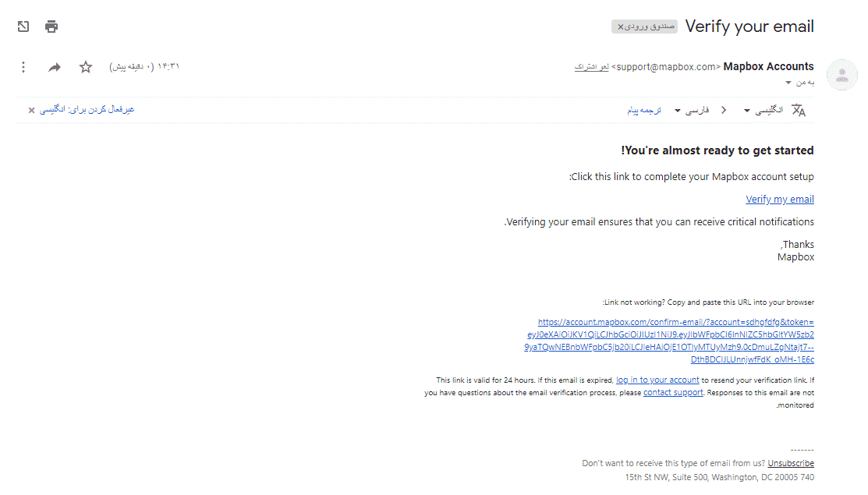Image resolution: width=868 pixels, height=495 pixels.
Task: Print this email with the printer icon
Action: click(51, 26)
